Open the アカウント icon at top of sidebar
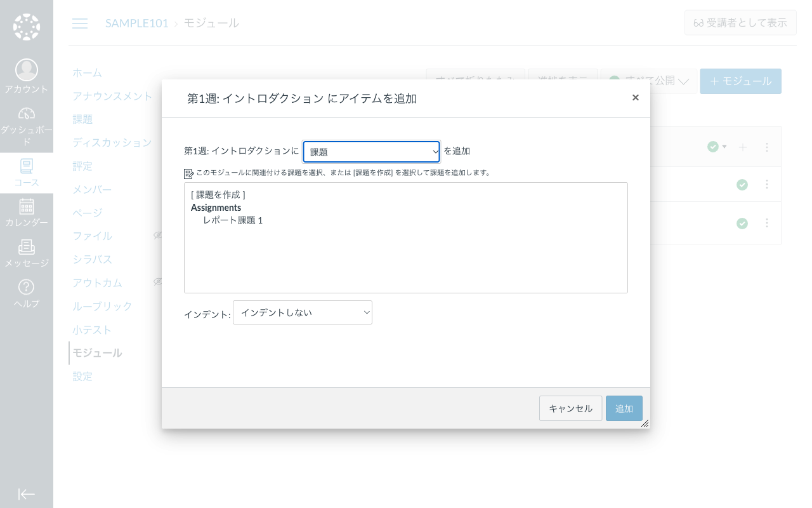The height and width of the screenshot is (508, 812). coord(27,70)
